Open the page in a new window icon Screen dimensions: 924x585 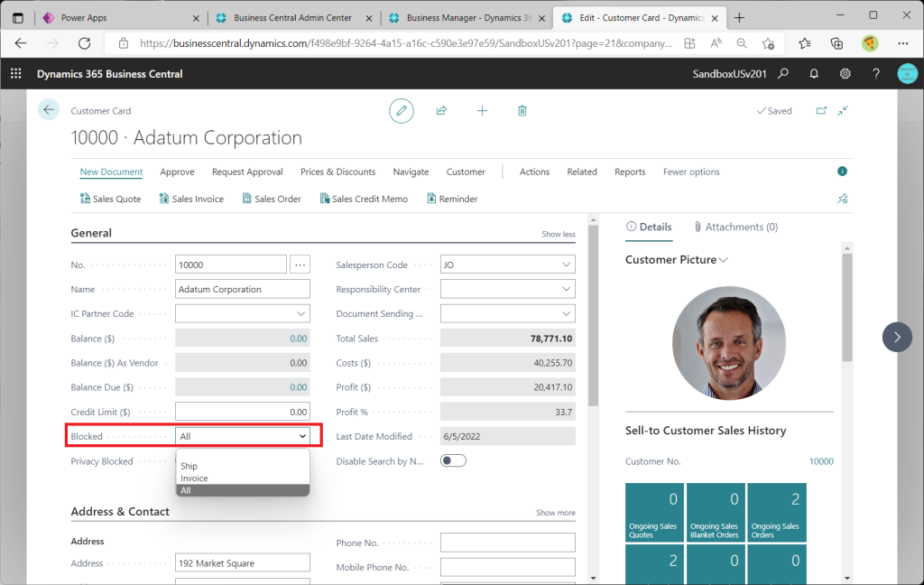pyautogui.click(x=821, y=110)
